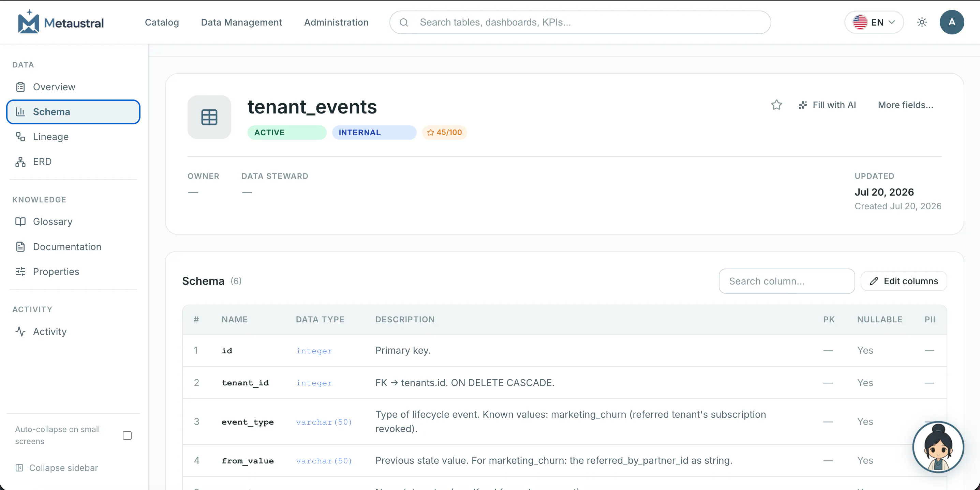Expand More fields... options

tap(905, 105)
